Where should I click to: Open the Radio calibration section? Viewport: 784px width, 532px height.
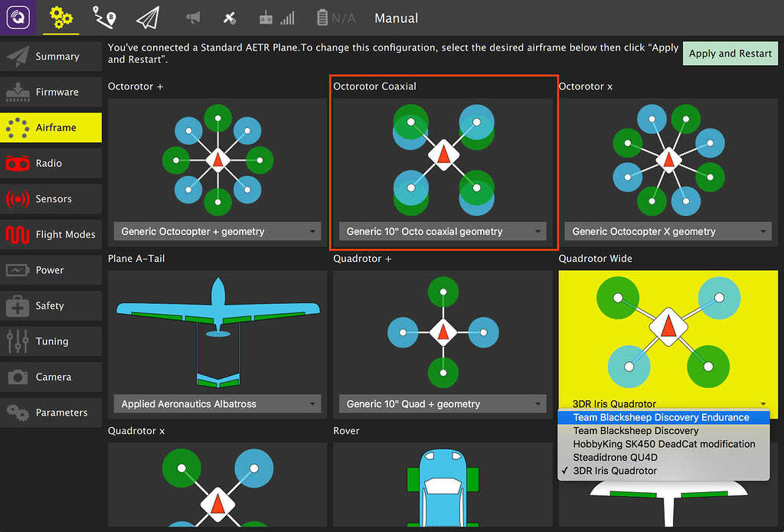pyautogui.click(x=51, y=163)
